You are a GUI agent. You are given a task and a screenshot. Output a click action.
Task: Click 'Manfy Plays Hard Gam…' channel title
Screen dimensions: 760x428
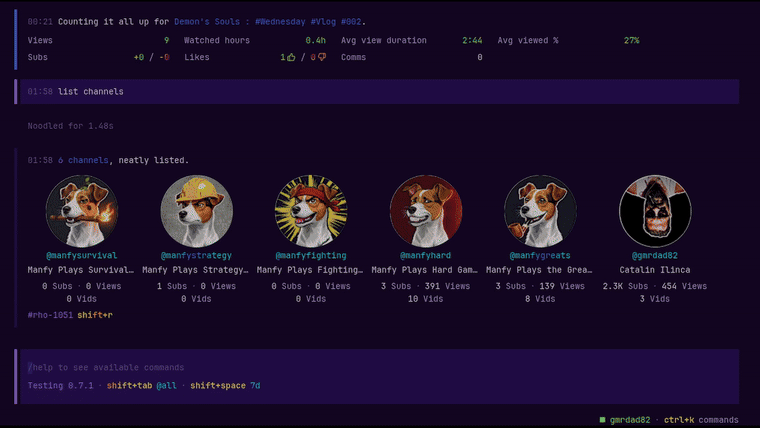(x=425, y=270)
